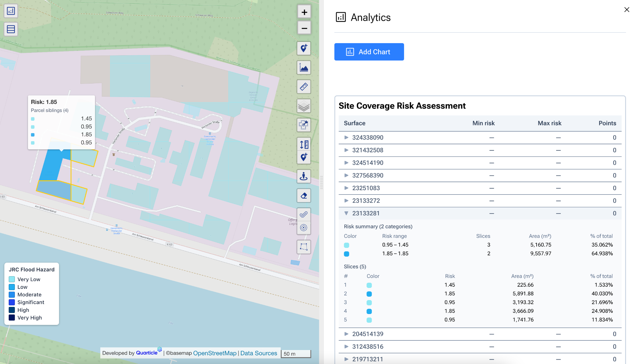Select the ruler measure tool
Viewport: 636px width, 364px height.
tap(304, 87)
